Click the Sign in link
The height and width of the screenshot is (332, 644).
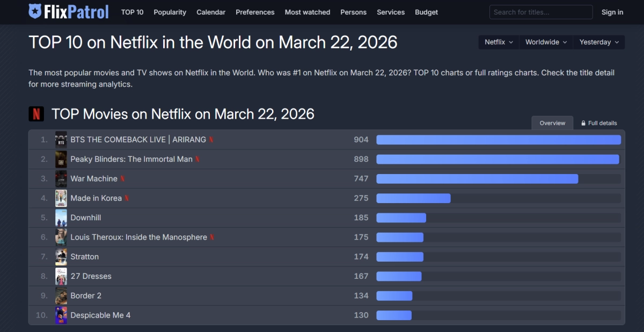[612, 12]
